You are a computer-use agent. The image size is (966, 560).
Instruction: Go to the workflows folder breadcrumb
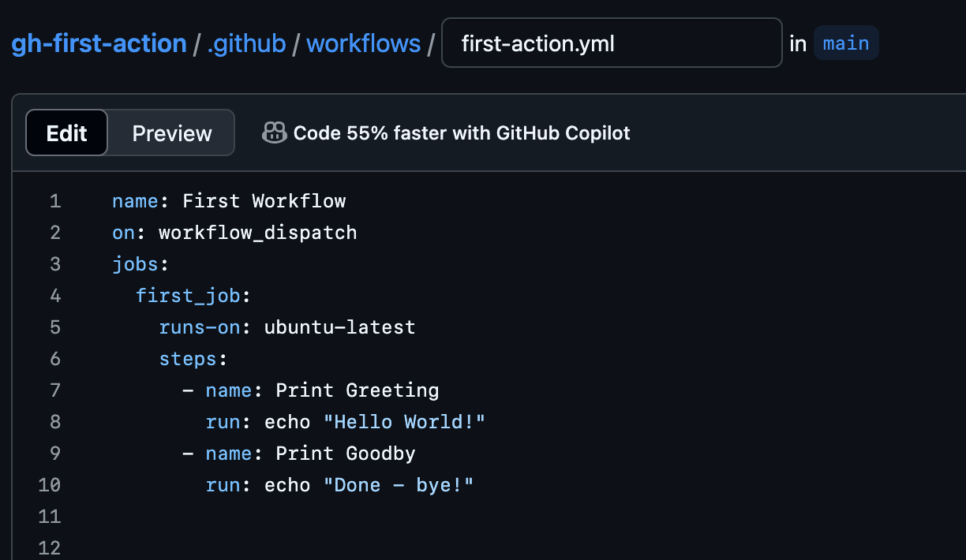click(x=363, y=43)
